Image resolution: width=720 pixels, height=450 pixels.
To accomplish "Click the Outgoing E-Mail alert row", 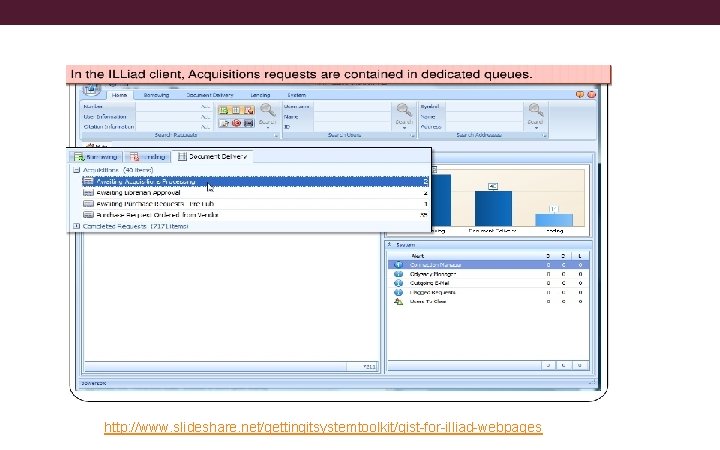I will pyautogui.click(x=489, y=283).
